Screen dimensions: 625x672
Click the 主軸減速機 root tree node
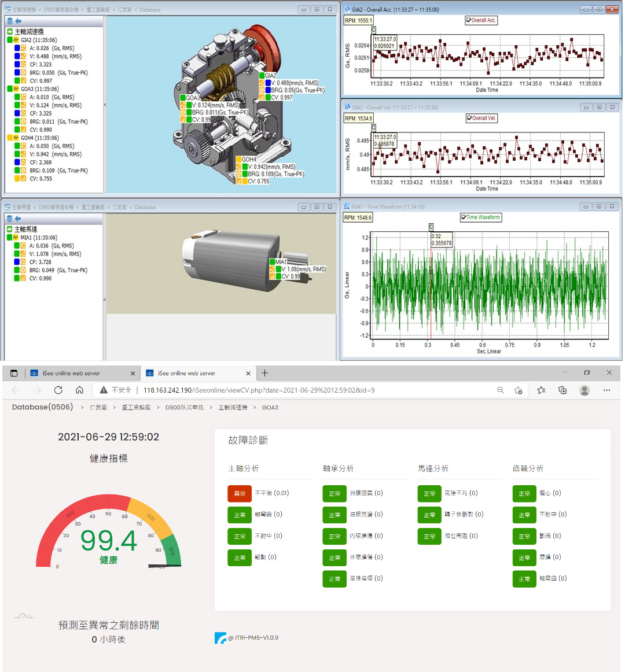pyautogui.click(x=29, y=32)
